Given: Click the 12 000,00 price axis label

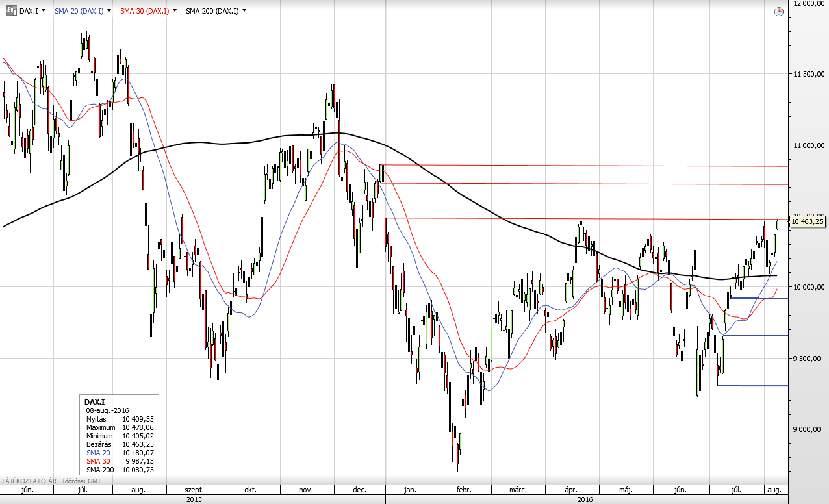Looking at the screenshot, I should pyautogui.click(x=809, y=3).
